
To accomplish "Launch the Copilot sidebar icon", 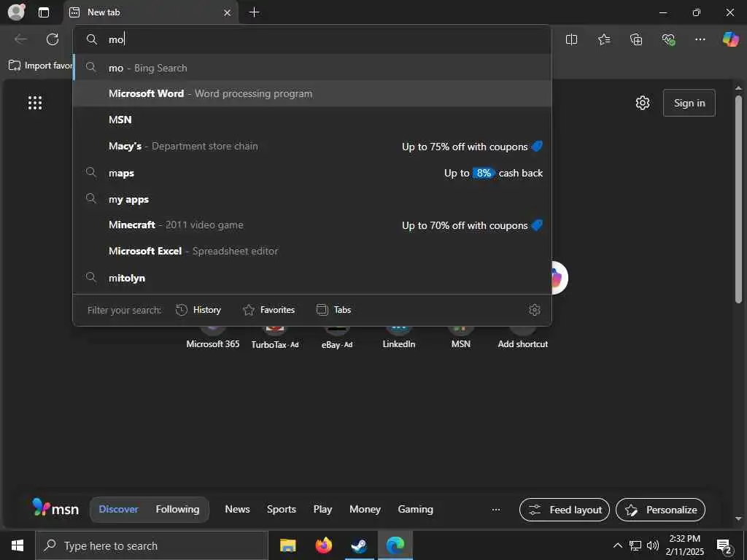I will point(730,39).
